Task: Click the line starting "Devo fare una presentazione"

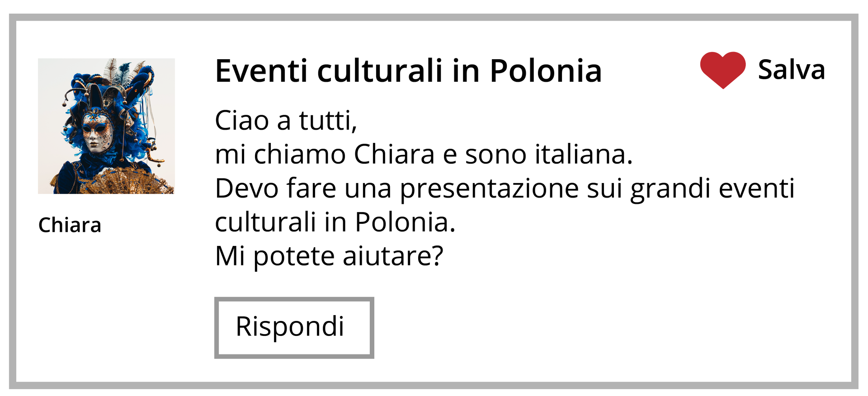Action: [505, 189]
